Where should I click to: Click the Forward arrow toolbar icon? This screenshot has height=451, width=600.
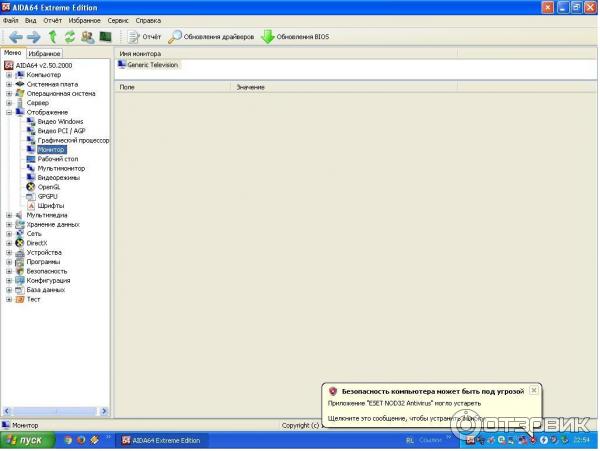[34, 37]
